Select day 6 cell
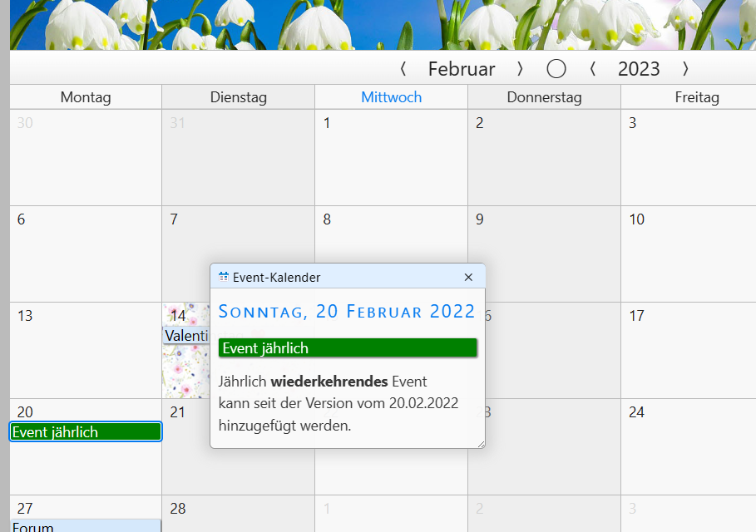The height and width of the screenshot is (532, 756). (86, 254)
